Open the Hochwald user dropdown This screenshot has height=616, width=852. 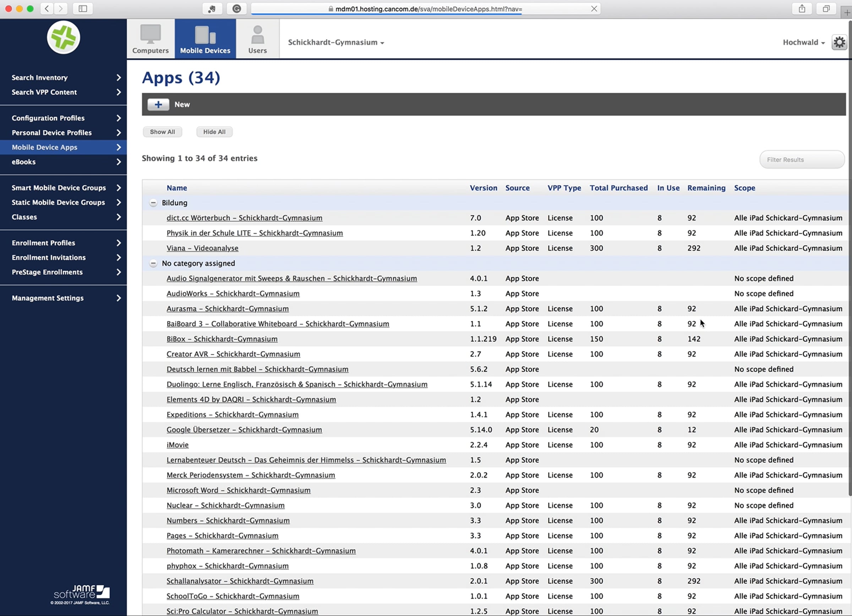pos(803,43)
